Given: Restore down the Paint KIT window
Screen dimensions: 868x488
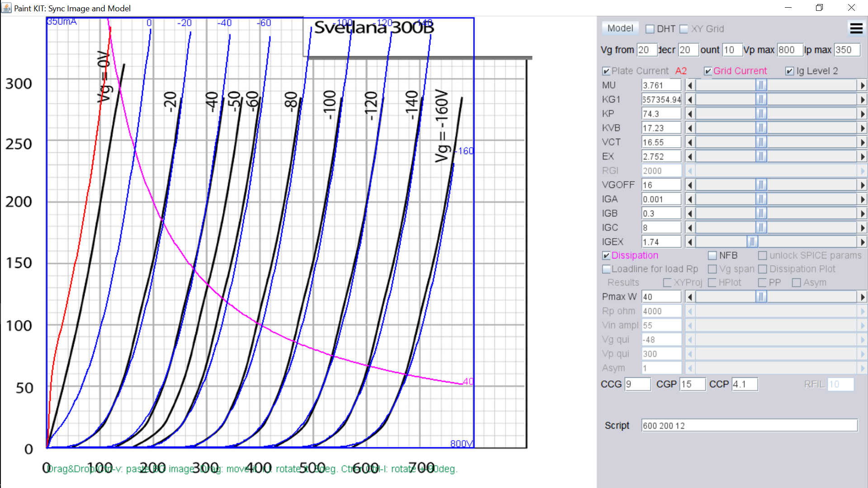Looking at the screenshot, I should pos(819,8).
